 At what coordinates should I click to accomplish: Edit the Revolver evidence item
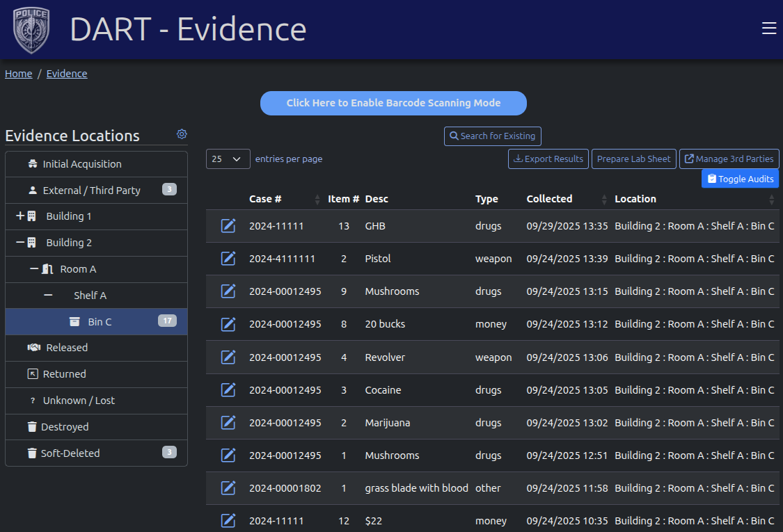(228, 357)
